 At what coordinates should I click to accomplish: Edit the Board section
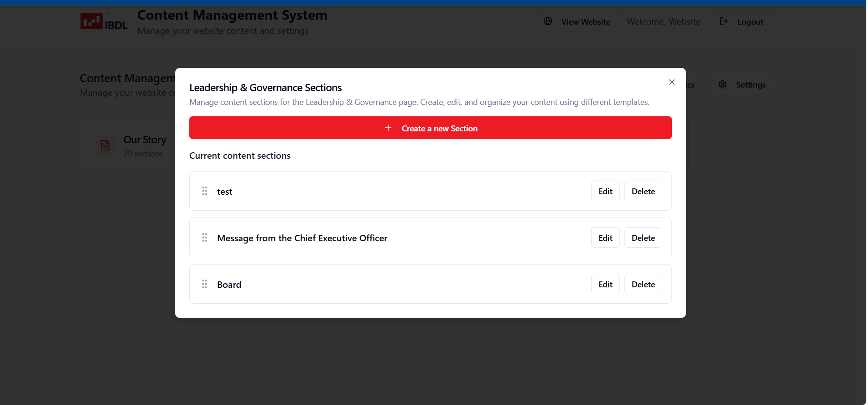pos(605,284)
